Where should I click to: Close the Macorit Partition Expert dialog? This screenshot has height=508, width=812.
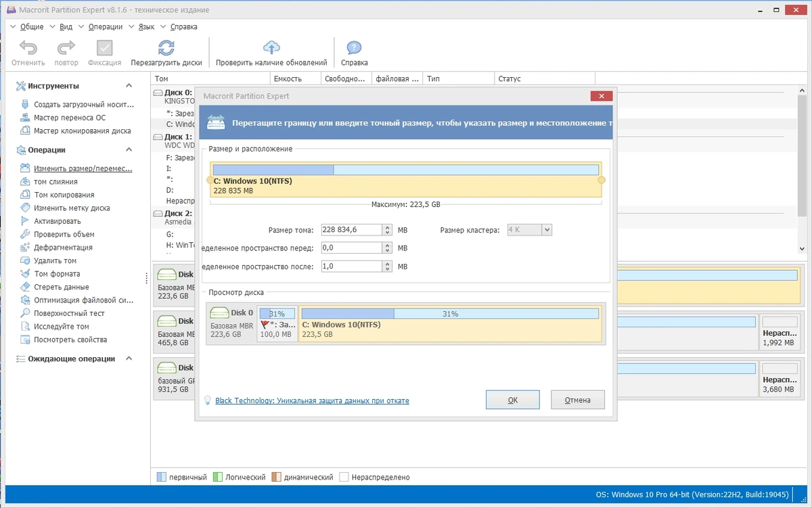(601, 96)
